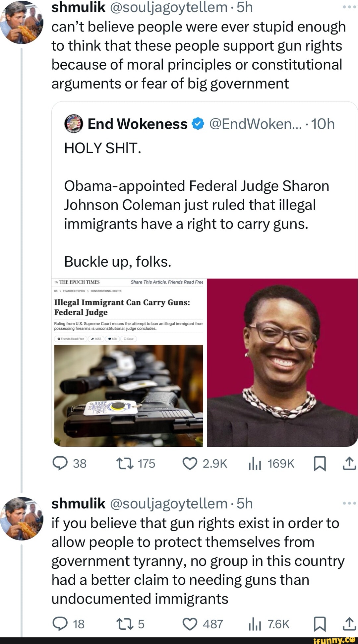Share the second tweet via share icon
The height and width of the screenshot is (644, 358).
[x=349, y=624]
